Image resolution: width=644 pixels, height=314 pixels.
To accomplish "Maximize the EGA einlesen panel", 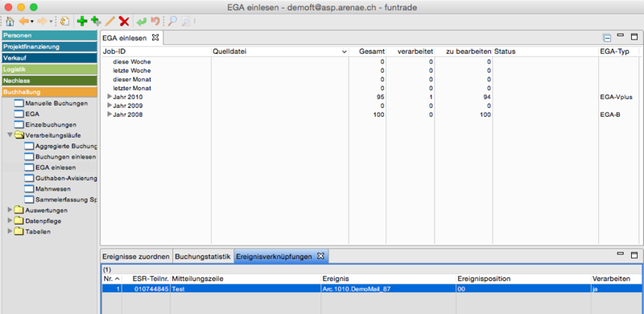I will 634,37.
